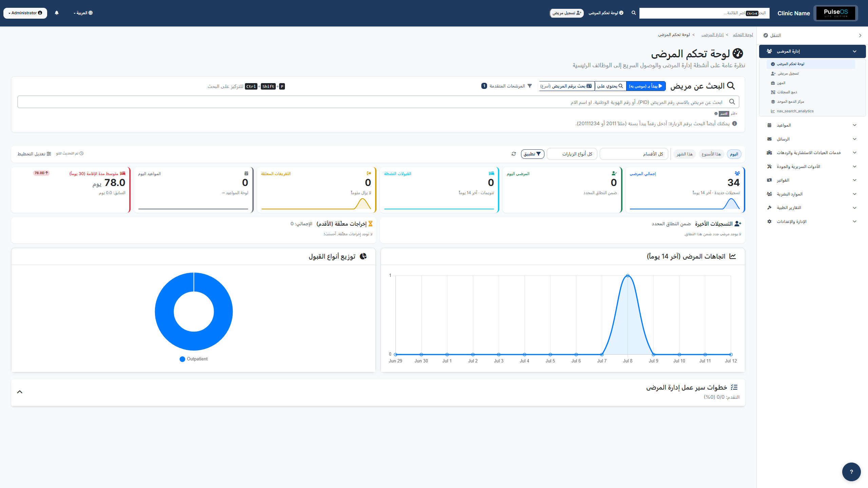
Task: Click the 'تسجيل مريض' button in the header
Action: pos(566,13)
